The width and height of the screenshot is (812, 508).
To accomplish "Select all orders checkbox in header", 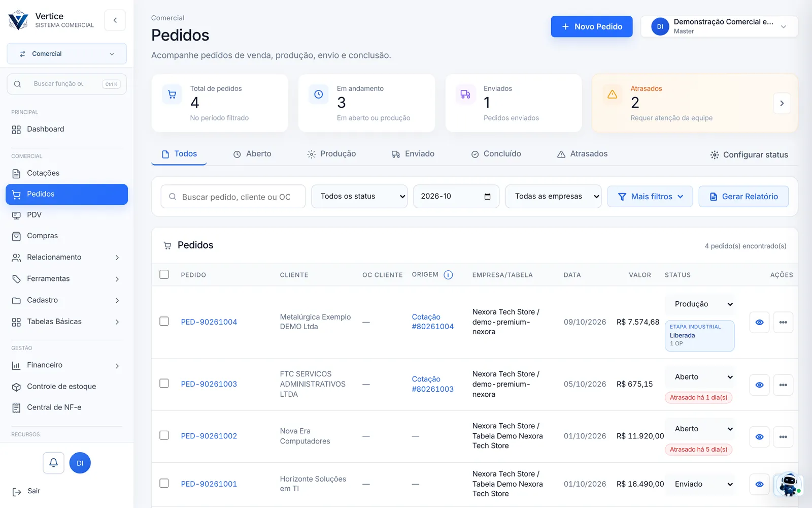I will coord(164,274).
